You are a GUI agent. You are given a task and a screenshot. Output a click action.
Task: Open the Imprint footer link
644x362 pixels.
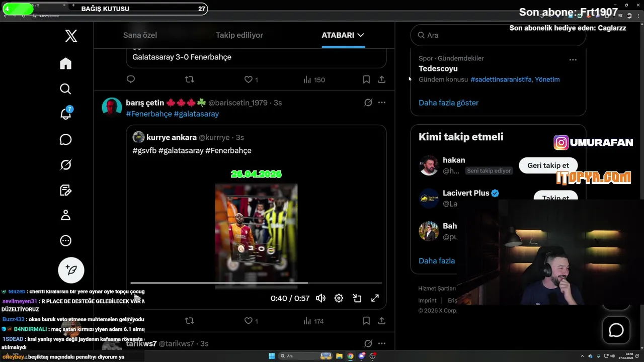click(x=427, y=301)
